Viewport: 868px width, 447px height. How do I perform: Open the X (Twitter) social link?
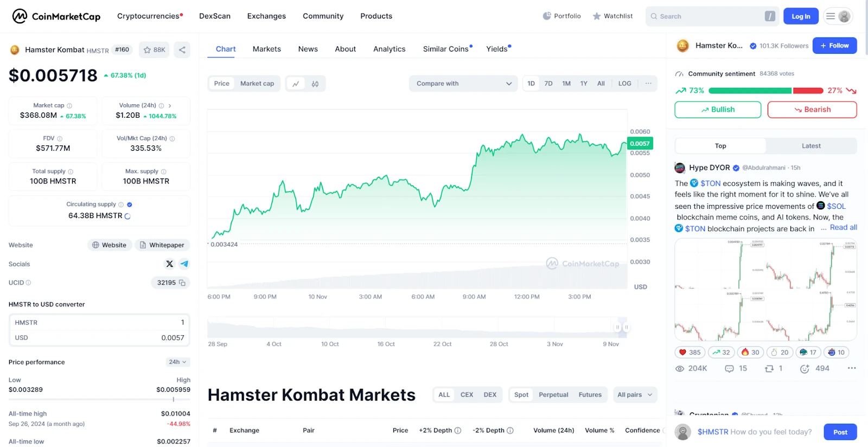[170, 264]
